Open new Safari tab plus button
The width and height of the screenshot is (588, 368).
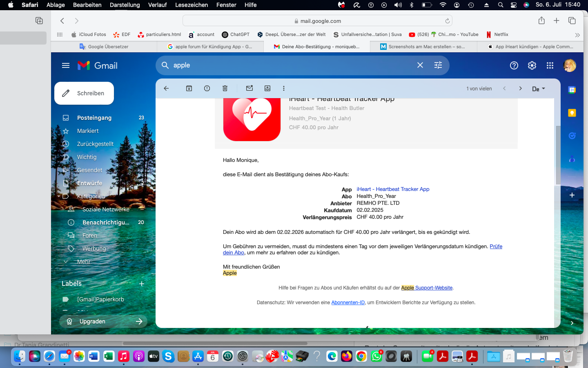(556, 20)
